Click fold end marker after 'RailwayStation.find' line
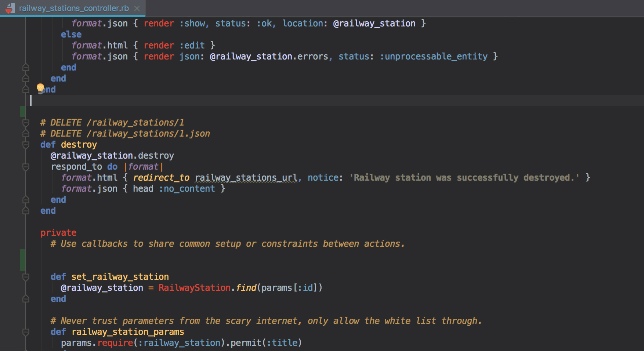The height and width of the screenshot is (351, 644). coord(26,299)
